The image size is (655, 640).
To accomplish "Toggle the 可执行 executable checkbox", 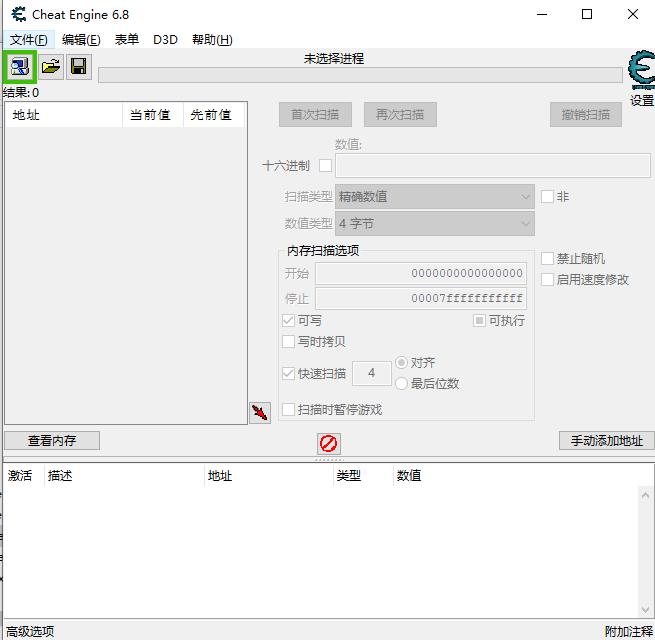I will (x=479, y=320).
